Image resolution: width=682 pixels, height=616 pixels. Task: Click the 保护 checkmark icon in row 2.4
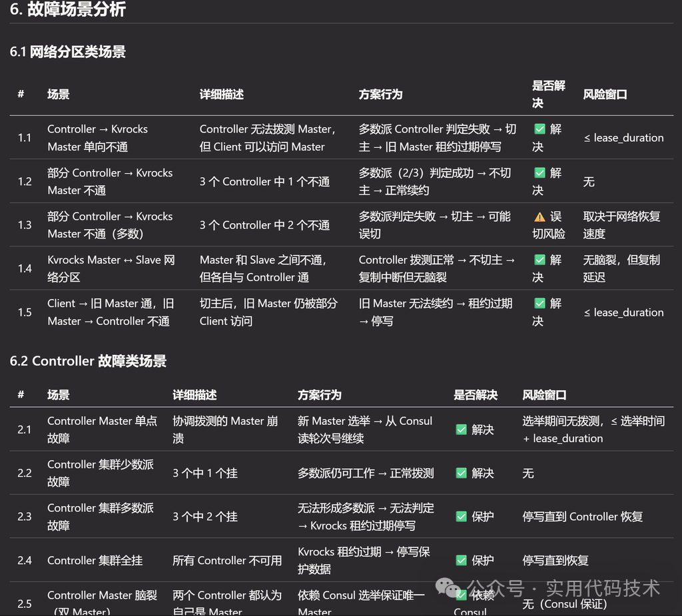click(460, 561)
